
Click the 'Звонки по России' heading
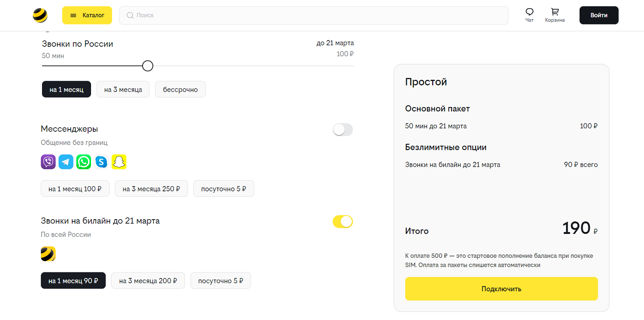[x=78, y=44]
